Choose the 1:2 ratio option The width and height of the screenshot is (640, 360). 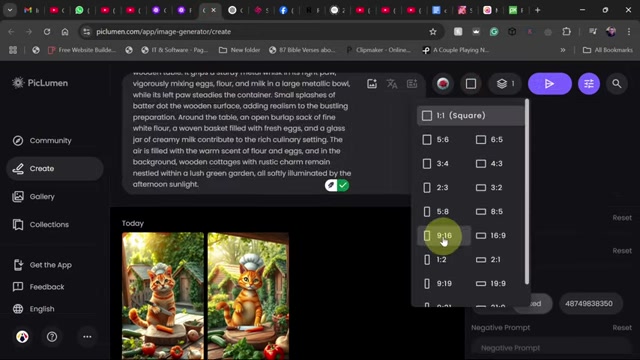pyautogui.click(x=435, y=260)
